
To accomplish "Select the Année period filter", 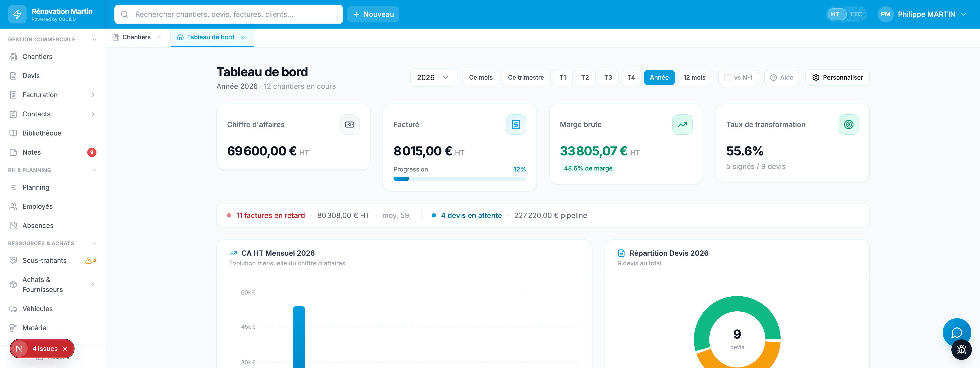I will tap(659, 78).
